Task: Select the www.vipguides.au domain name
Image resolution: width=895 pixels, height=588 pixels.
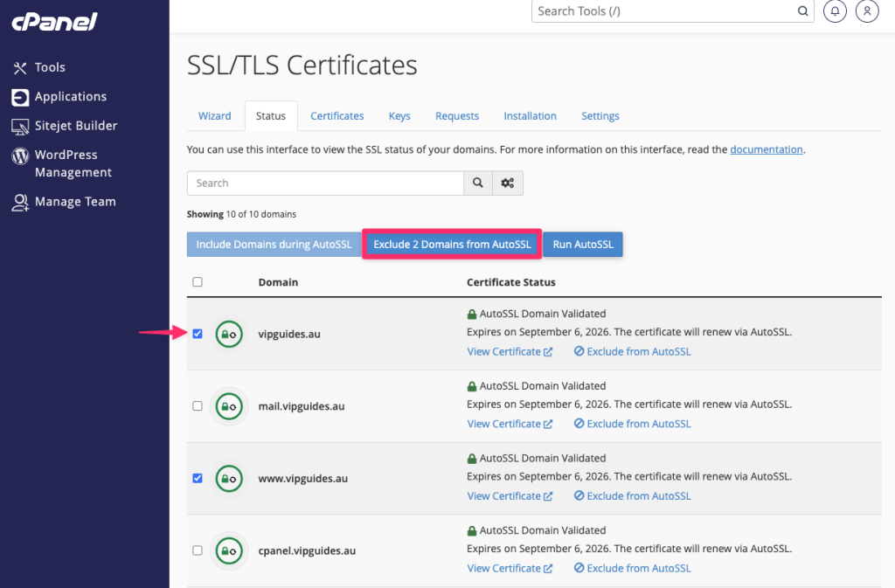Action: [x=302, y=479]
